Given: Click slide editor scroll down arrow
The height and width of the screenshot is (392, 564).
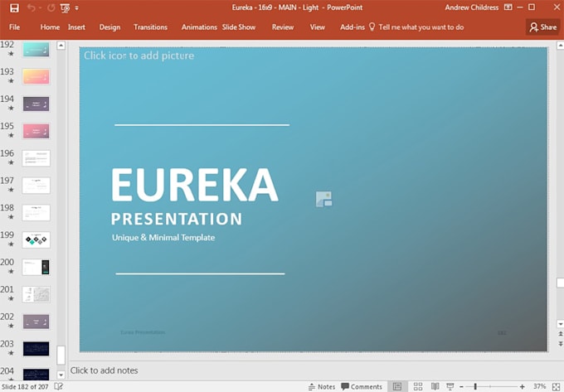Looking at the screenshot, I should coord(560,324).
